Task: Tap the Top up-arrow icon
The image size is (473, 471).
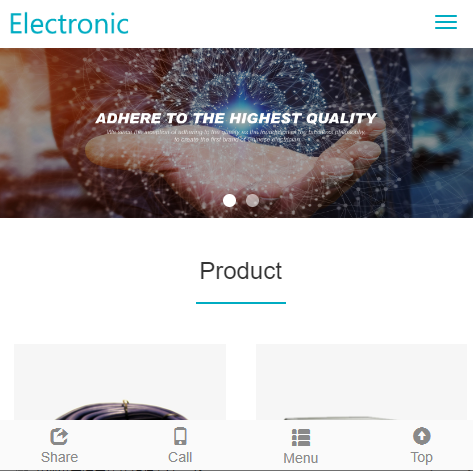Action: [422, 436]
